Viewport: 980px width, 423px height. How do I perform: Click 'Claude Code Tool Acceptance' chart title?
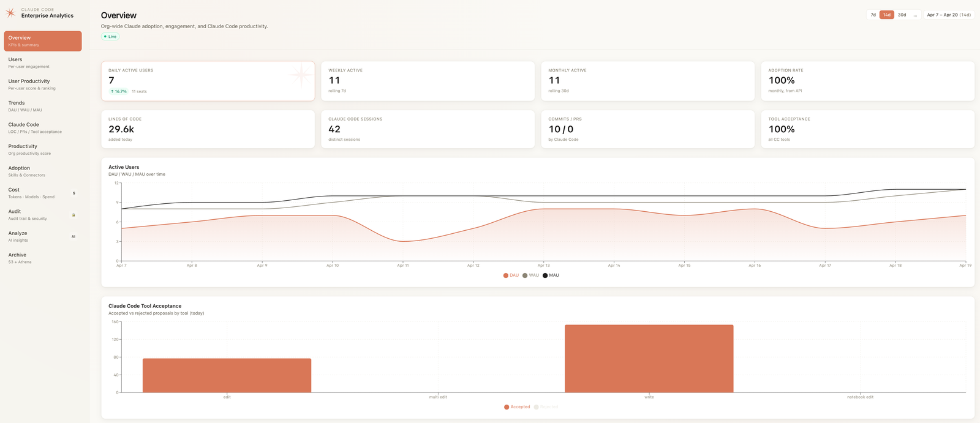(145, 306)
